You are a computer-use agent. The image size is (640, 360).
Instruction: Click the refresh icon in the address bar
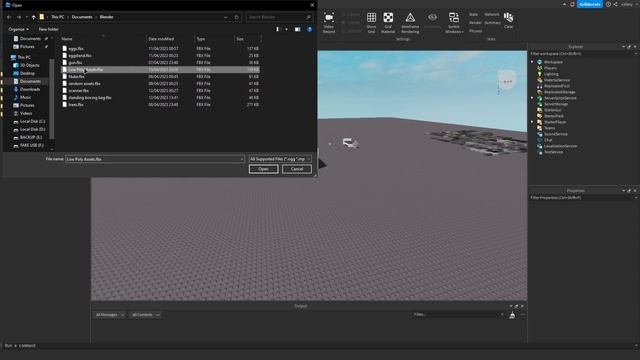tap(236, 17)
